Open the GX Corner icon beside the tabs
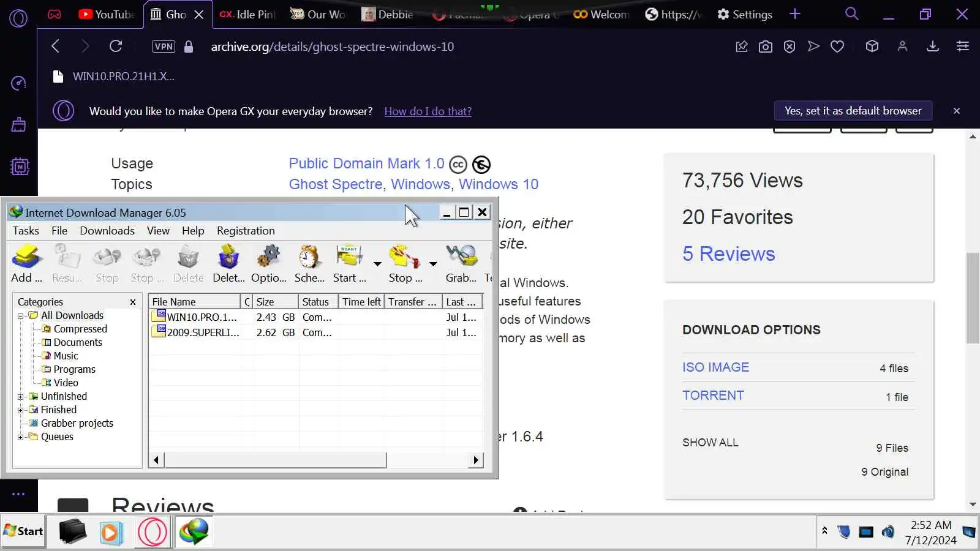The width and height of the screenshot is (980, 551). tap(55, 14)
